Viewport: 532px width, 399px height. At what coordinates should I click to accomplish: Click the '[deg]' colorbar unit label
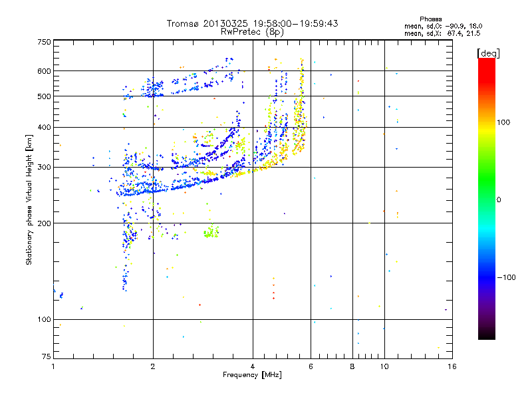coord(488,53)
